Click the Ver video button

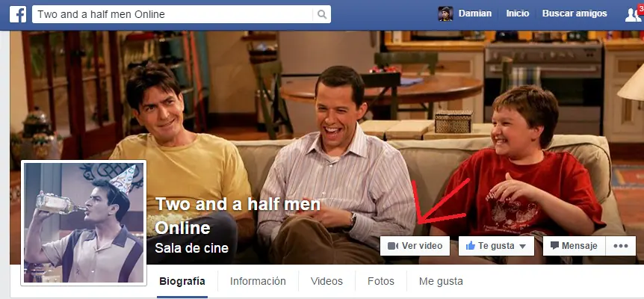(x=415, y=246)
